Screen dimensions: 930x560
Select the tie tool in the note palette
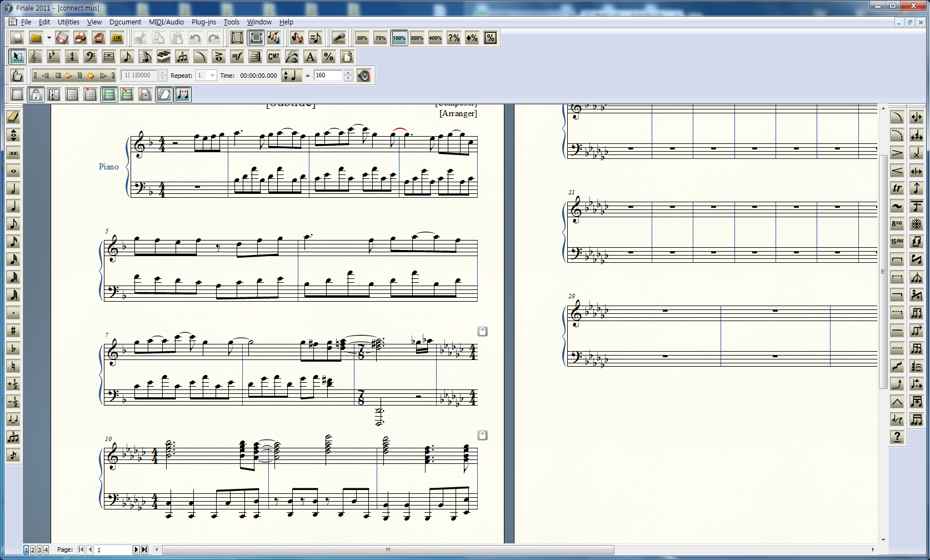13,419
